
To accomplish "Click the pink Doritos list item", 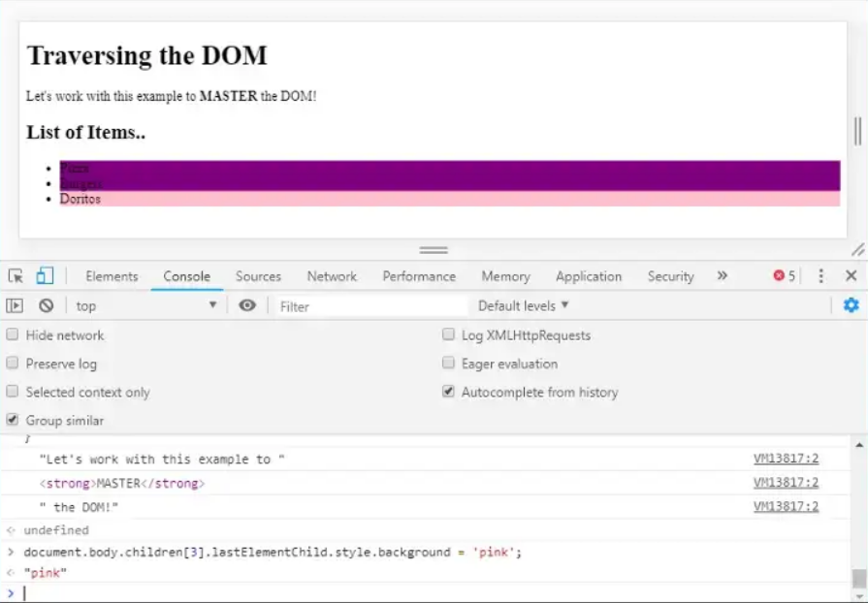I will click(x=80, y=199).
